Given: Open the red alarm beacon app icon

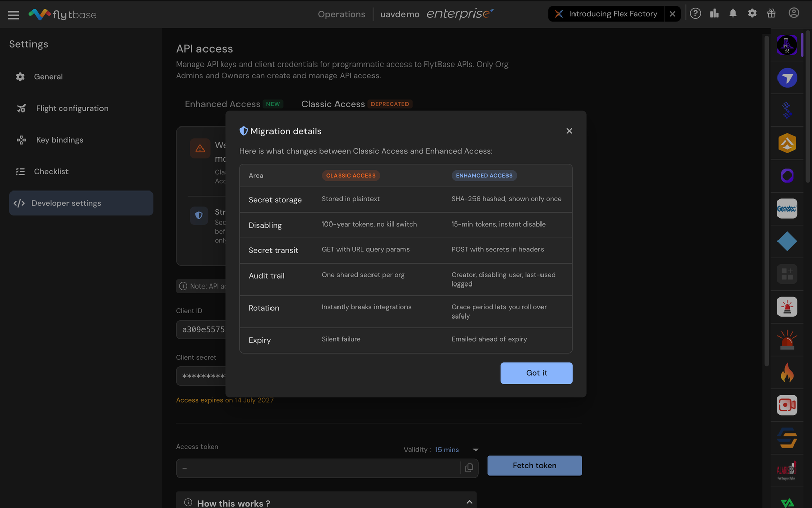Looking at the screenshot, I should pos(787,340).
